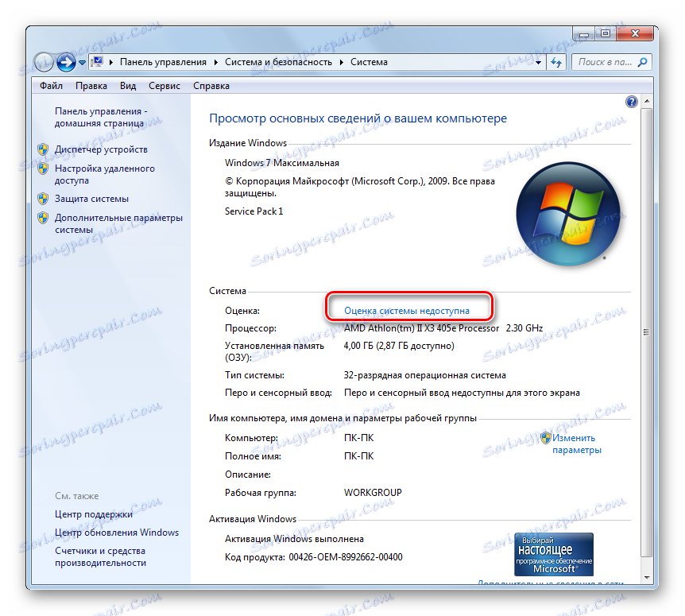Click the Windows logo image
This screenshot has width=685, height=616.
click(568, 214)
